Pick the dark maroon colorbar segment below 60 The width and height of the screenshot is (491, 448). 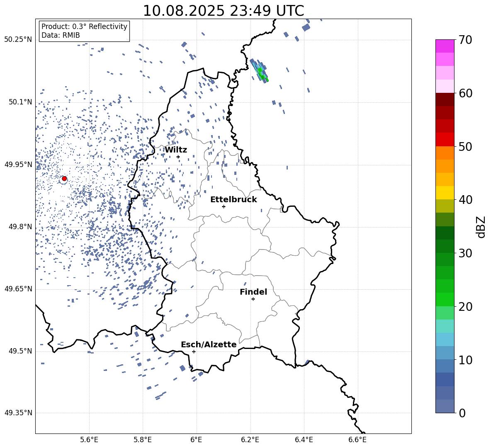click(445, 99)
